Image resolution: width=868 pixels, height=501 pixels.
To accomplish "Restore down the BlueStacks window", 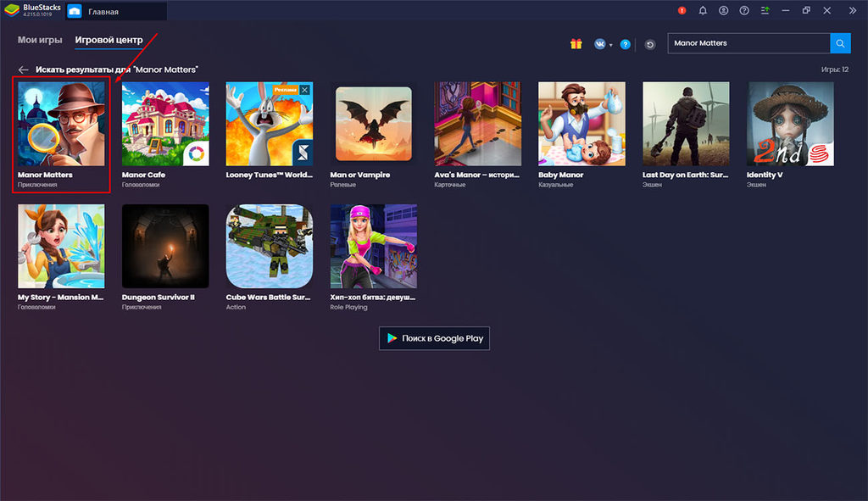I will 806,10.
